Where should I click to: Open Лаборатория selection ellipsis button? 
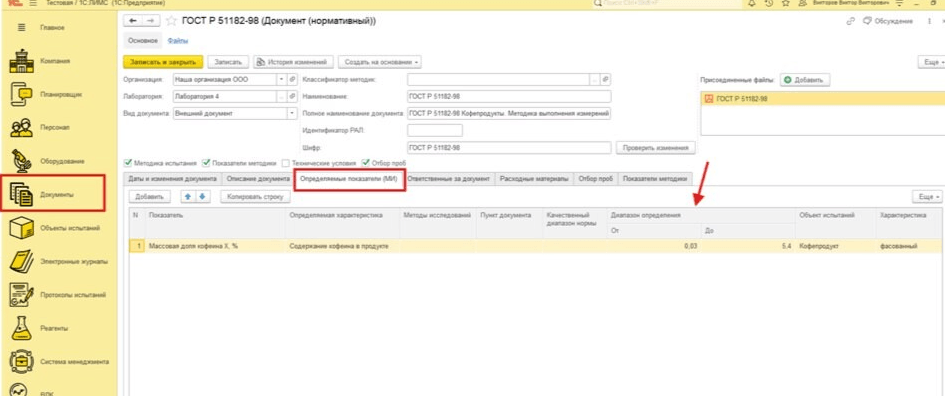click(x=282, y=96)
